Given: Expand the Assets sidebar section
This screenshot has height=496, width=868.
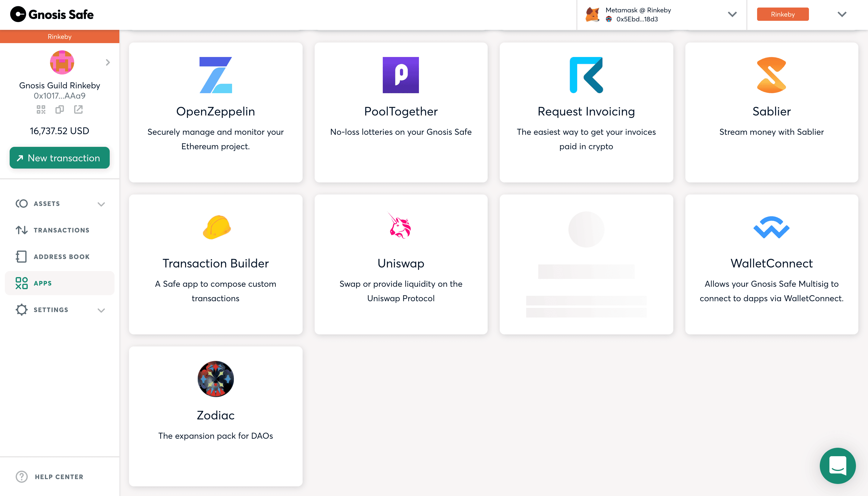Looking at the screenshot, I should coord(101,204).
